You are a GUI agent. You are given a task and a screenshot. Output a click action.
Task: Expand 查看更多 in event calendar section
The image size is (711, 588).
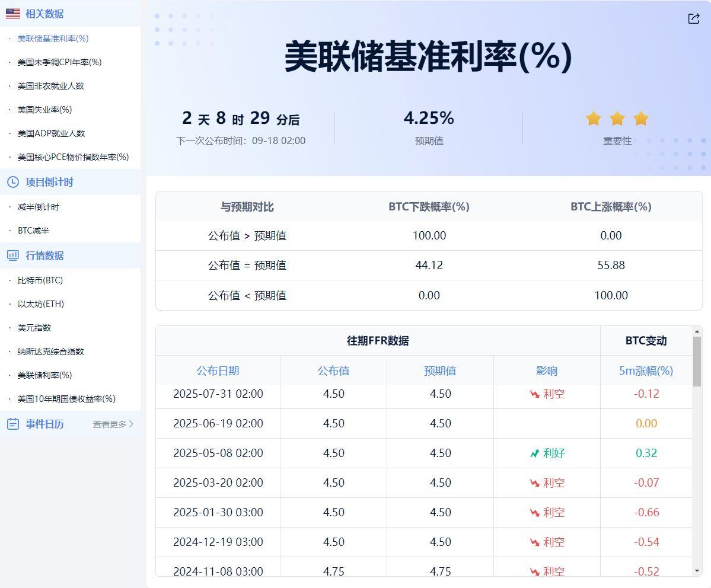pyautogui.click(x=113, y=424)
